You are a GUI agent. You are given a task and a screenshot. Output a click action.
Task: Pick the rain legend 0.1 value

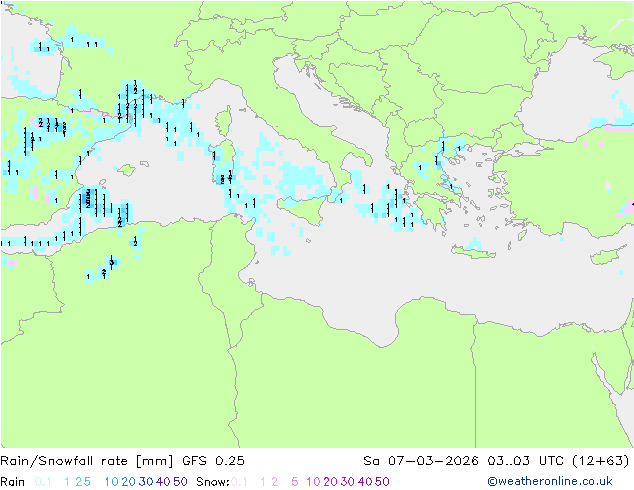[43, 482]
